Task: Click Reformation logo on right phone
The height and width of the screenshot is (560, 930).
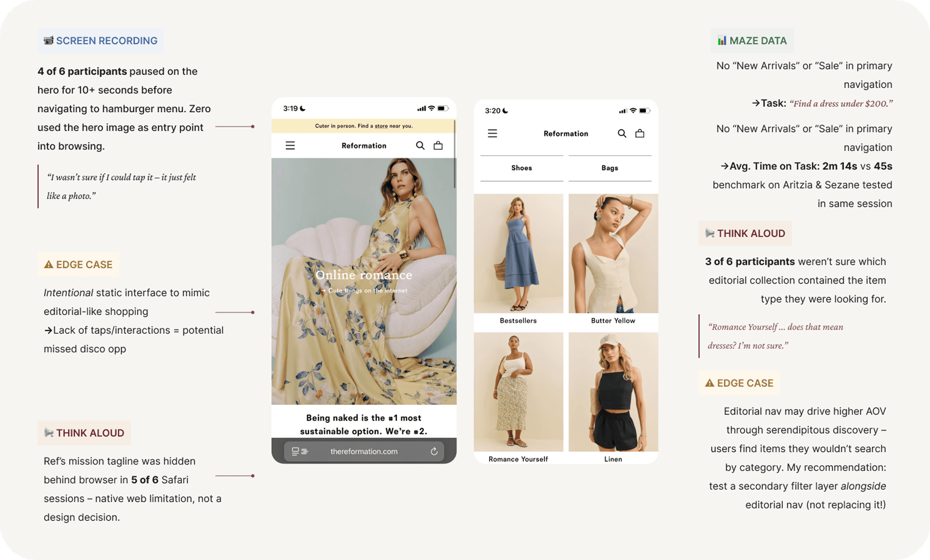Action: 565,133
